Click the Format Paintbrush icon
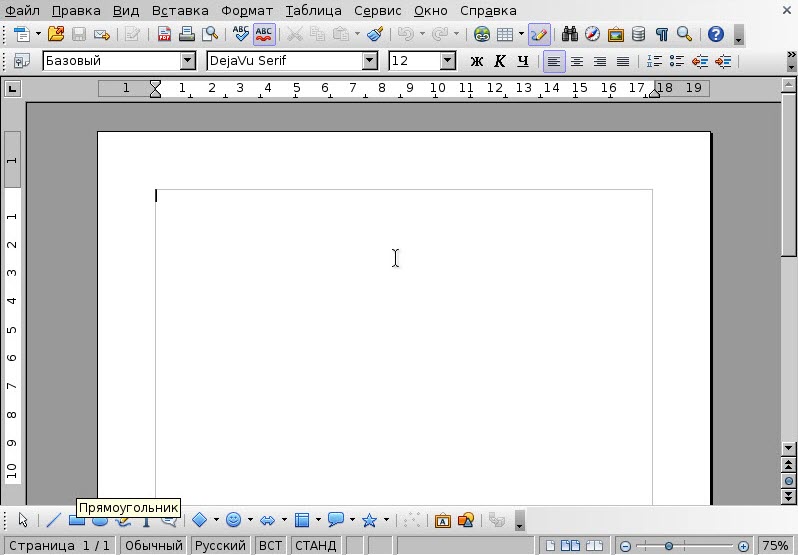 coord(375,35)
